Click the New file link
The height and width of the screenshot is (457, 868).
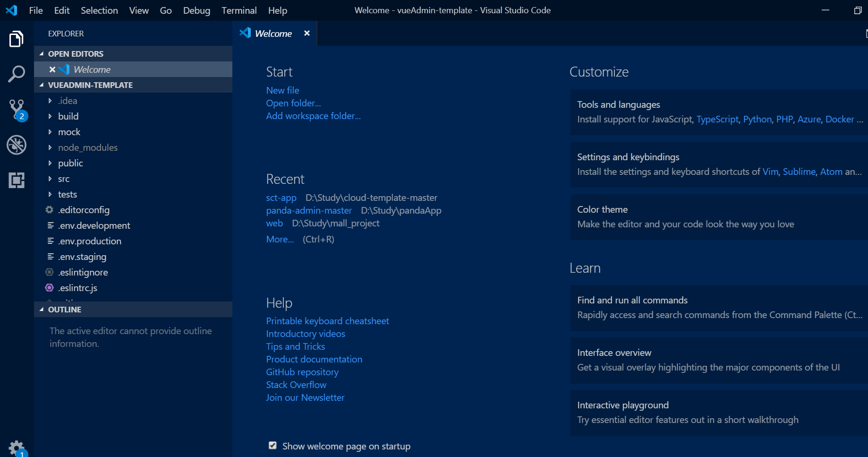click(282, 90)
